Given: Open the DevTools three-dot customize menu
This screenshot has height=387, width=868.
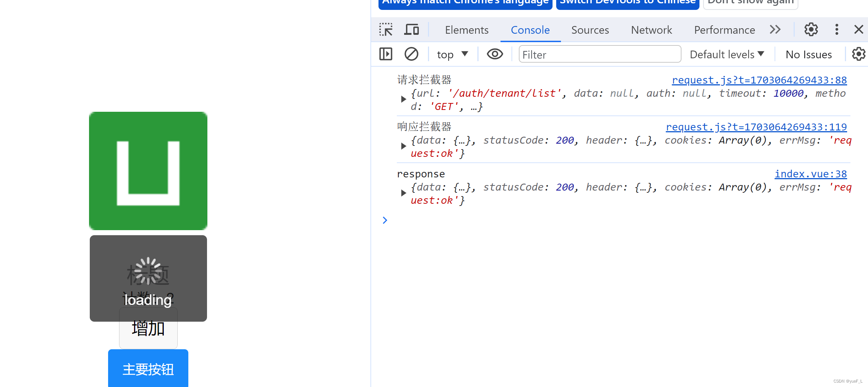Looking at the screenshot, I should pyautogui.click(x=836, y=29).
